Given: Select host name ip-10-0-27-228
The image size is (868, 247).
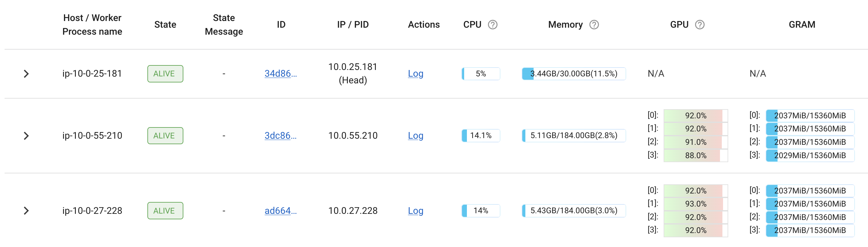Looking at the screenshot, I should click(92, 211).
